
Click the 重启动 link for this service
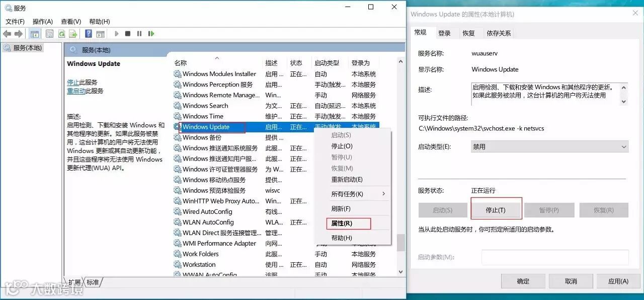coord(76,91)
